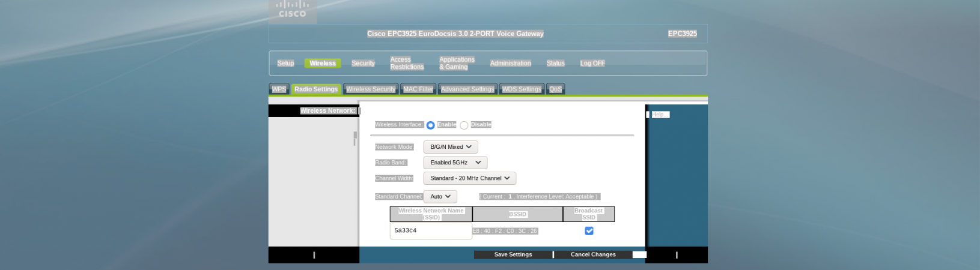
Task: Open the QoS tab
Action: click(x=556, y=89)
